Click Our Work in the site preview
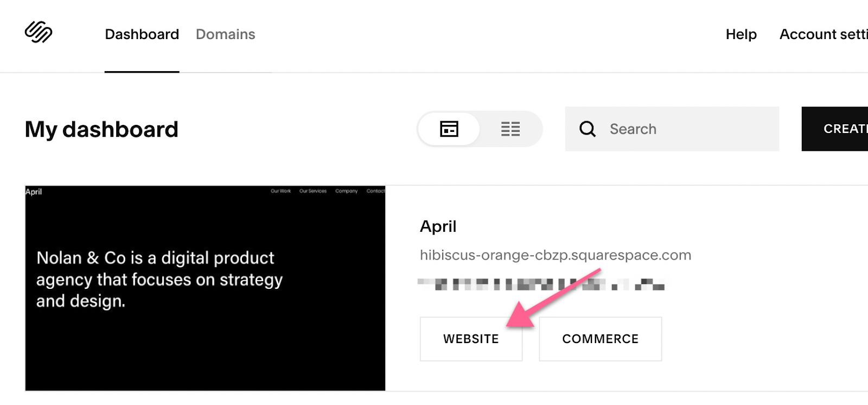Image resolution: width=868 pixels, height=405 pixels. point(280,191)
